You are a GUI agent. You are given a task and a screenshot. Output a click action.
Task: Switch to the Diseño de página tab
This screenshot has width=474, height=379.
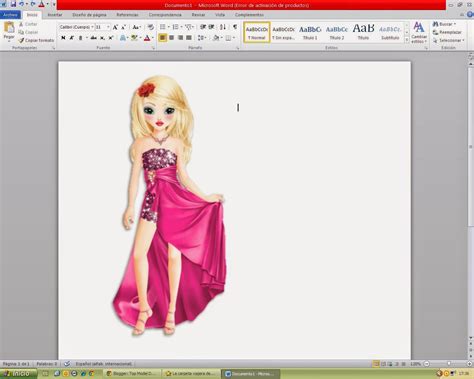coord(89,15)
